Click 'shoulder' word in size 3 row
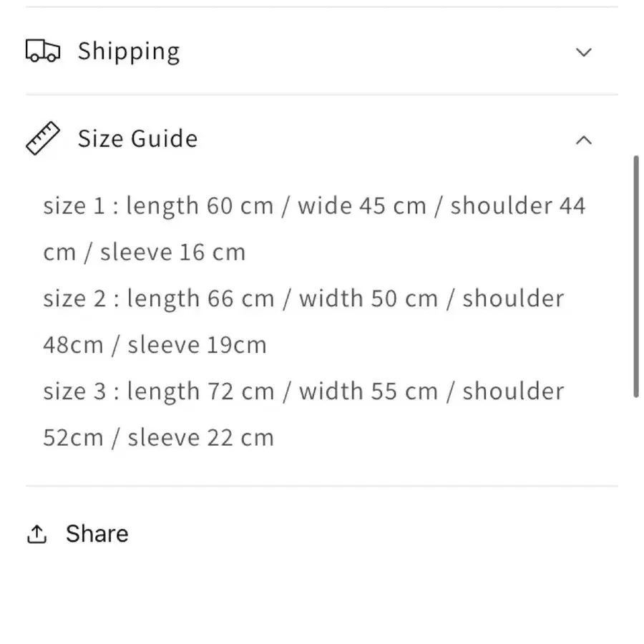The height and width of the screenshot is (644, 644). tap(513, 391)
